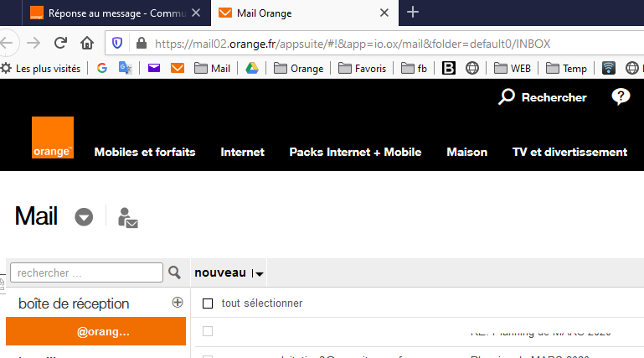Open the purple envelope bookmark

[154, 68]
